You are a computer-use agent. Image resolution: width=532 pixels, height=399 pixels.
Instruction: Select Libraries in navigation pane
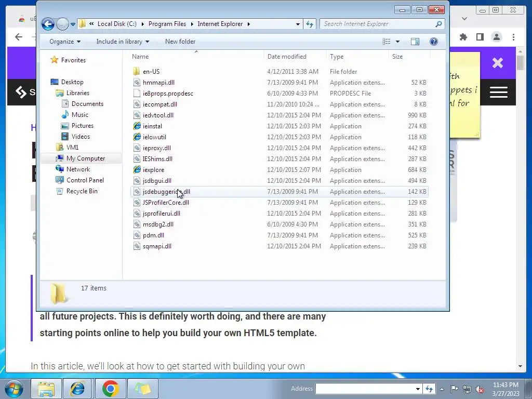(78, 92)
